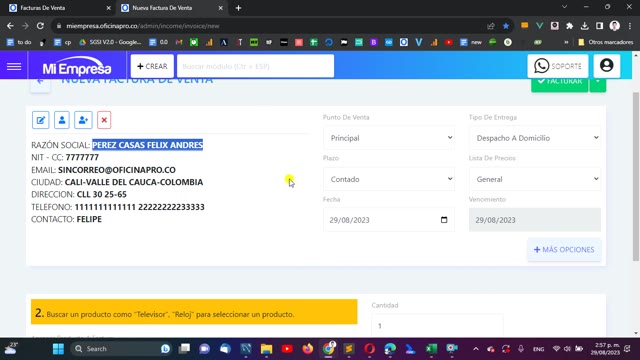Screen dimensions: 640x360
Task: Open the browser extensions puzzle icon
Action: pos(569,26)
